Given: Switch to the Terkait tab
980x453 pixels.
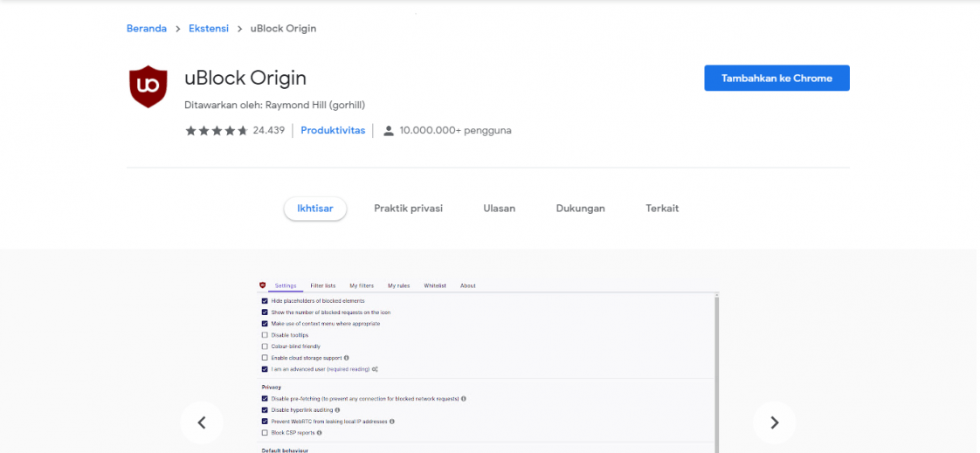Looking at the screenshot, I should click(x=662, y=209).
